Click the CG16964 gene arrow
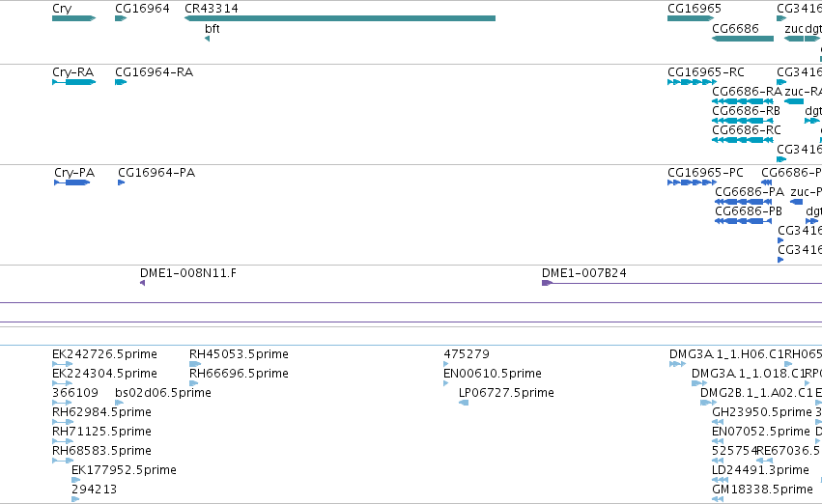The width and height of the screenshot is (822, 504). coord(121,18)
